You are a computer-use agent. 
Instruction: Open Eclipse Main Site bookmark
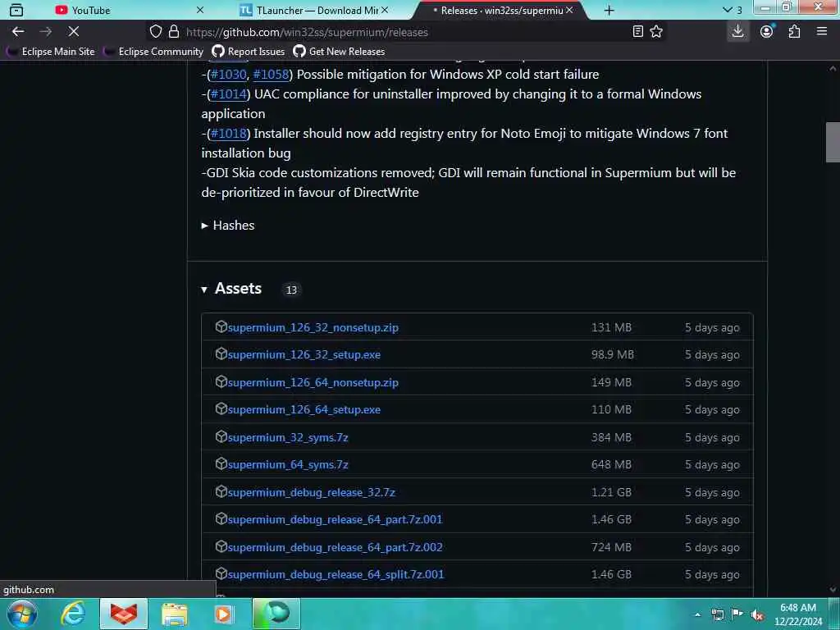point(50,52)
